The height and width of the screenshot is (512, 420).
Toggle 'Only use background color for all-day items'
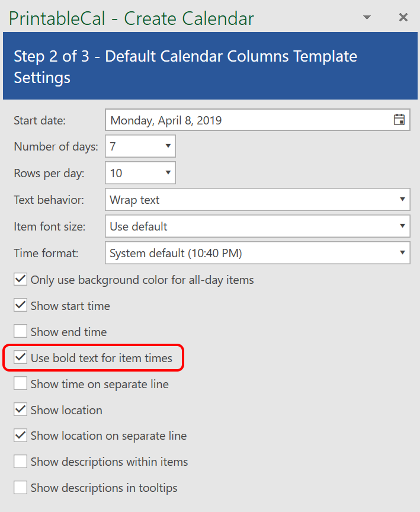pyautogui.click(x=21, y=280)
